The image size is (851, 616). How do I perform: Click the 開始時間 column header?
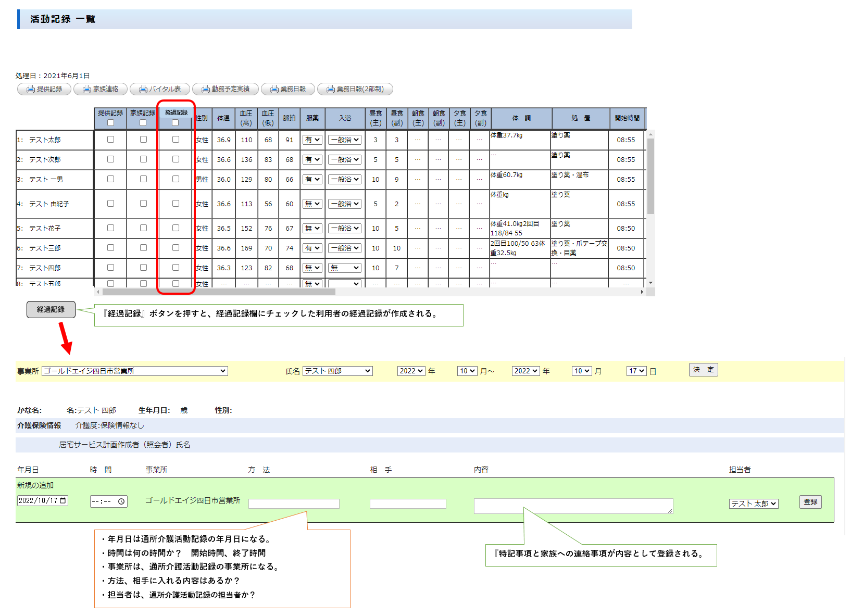click(x=627, y=118)
